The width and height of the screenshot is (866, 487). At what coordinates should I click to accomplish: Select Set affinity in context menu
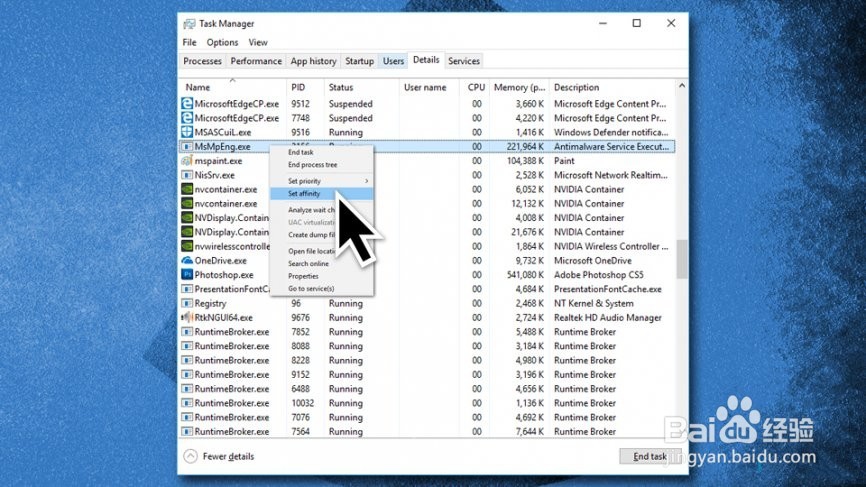tap(321, 193)
